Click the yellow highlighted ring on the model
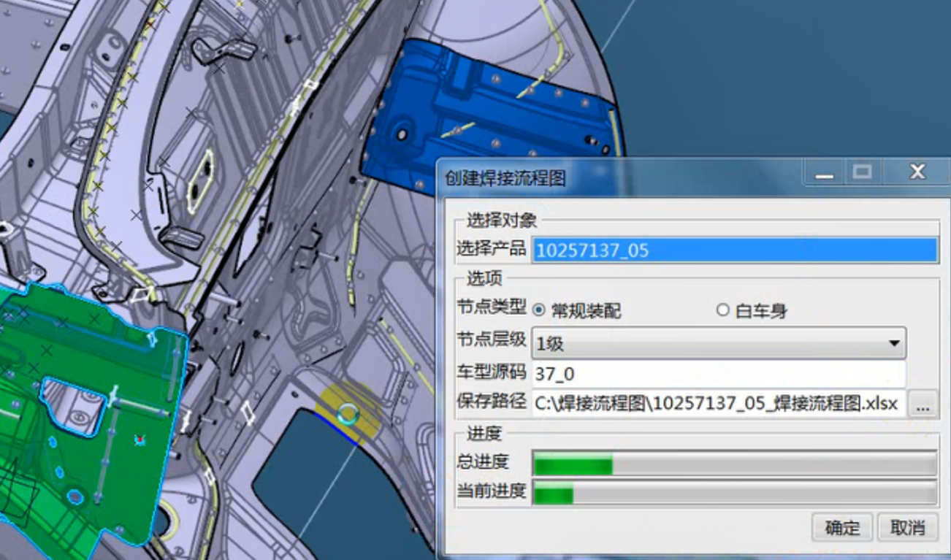Viewport: 951px width, 560px height. pos(348,415)
